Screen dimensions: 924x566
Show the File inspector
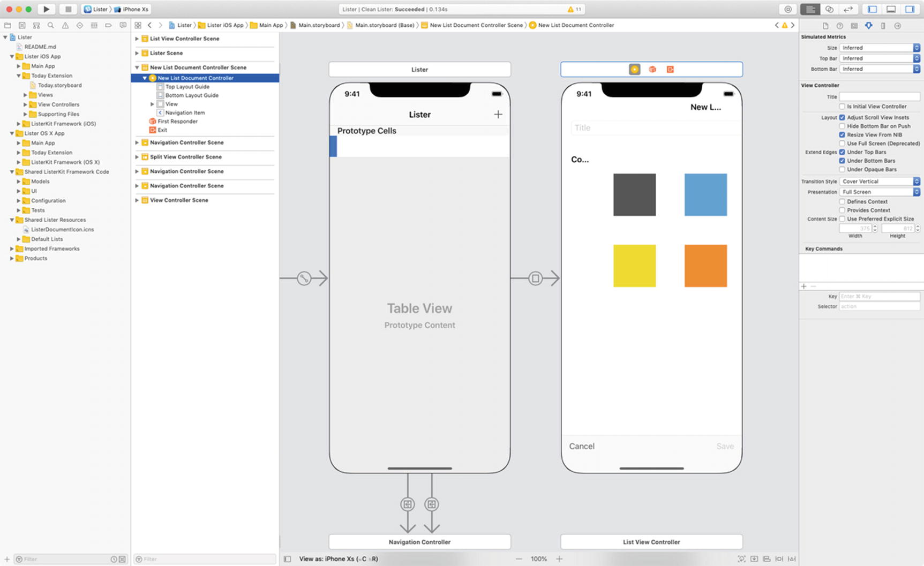(825, 26)
